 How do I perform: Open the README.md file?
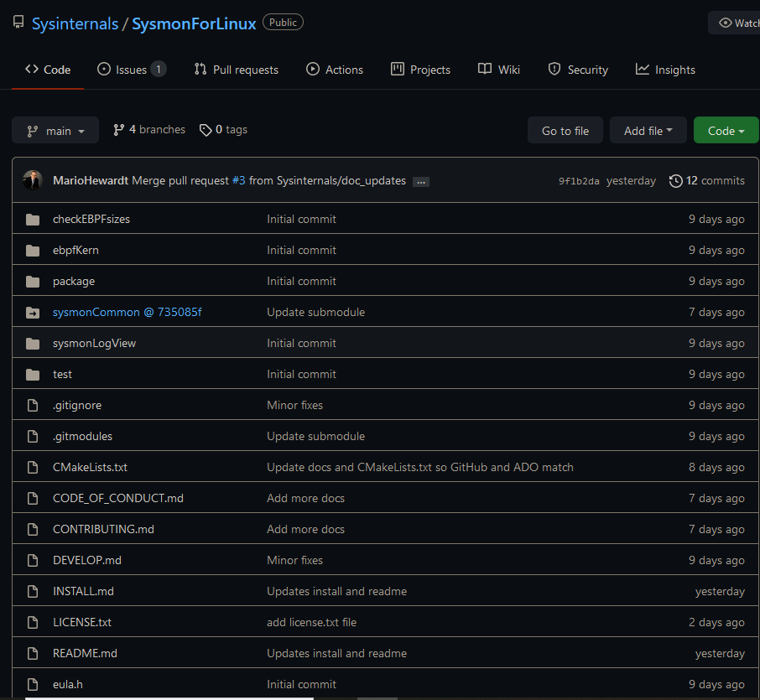(85, 653)
